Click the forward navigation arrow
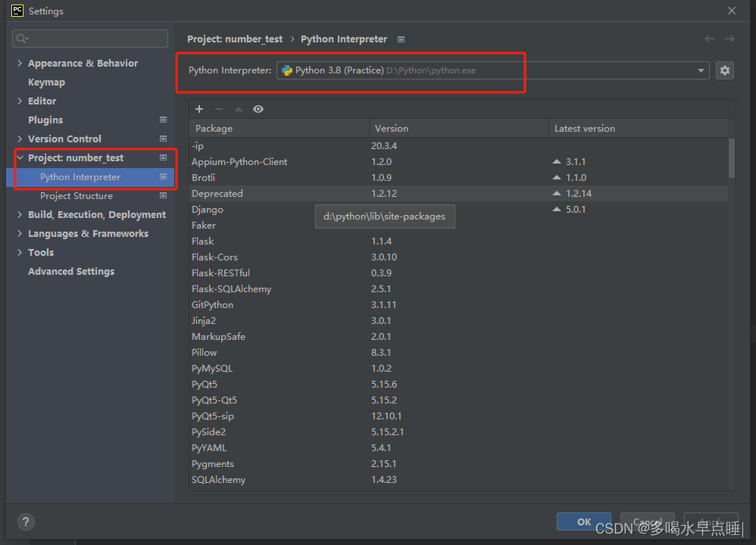This screenshot has width=756, height=545. coord(729,39)
